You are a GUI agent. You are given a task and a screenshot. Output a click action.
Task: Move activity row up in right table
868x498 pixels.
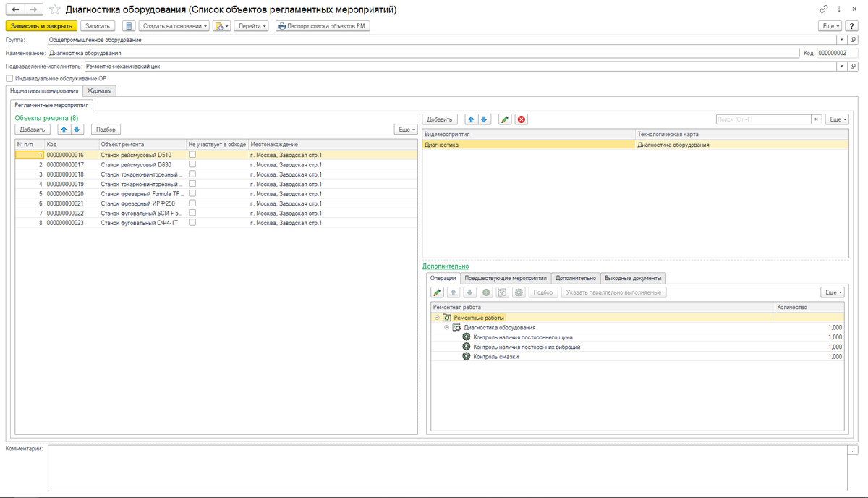pyautogui.click(x=471, y=119)
